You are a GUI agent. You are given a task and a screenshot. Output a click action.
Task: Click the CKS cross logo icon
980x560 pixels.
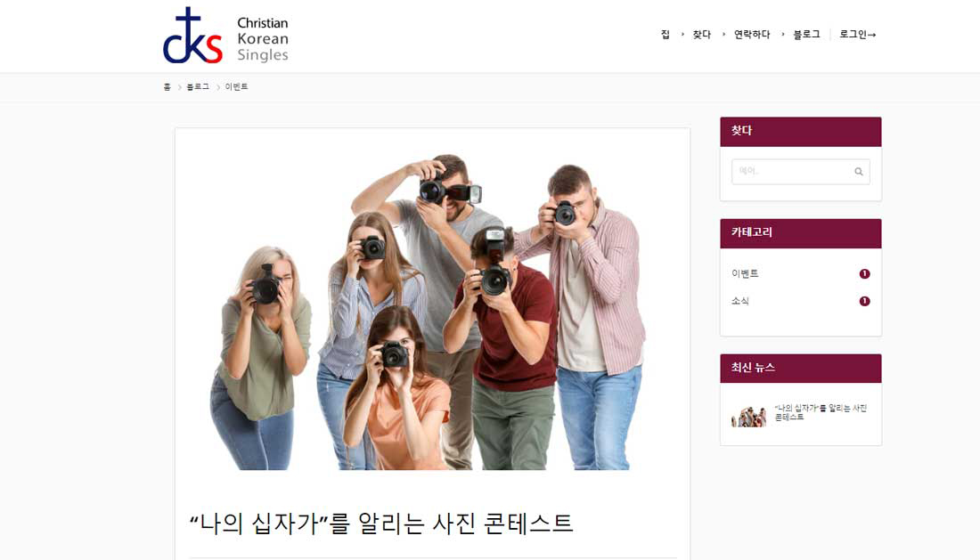(192, 36)
